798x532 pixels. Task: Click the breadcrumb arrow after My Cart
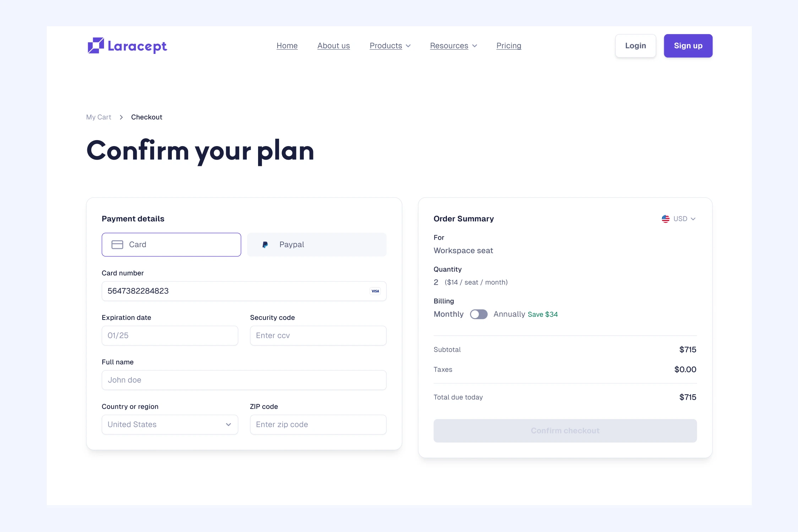121,117
